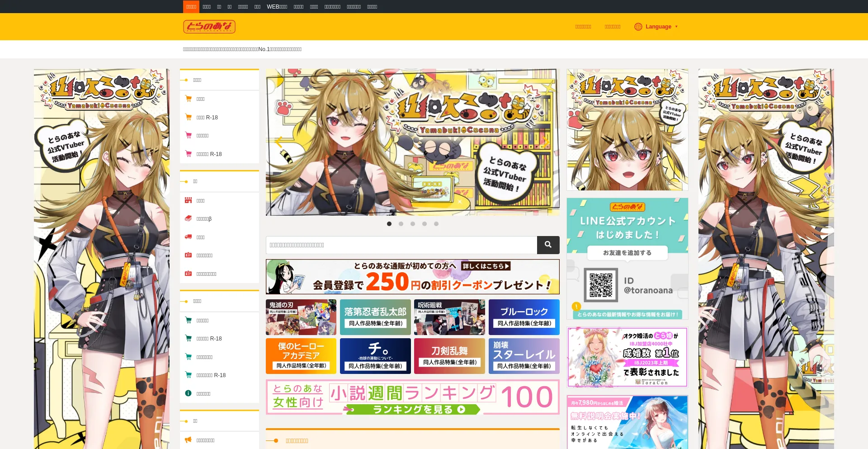Image resolution: width=868 pixels, height=449 pixels.
Task: Click the お友達を追加する button
Action: (627, 253)
